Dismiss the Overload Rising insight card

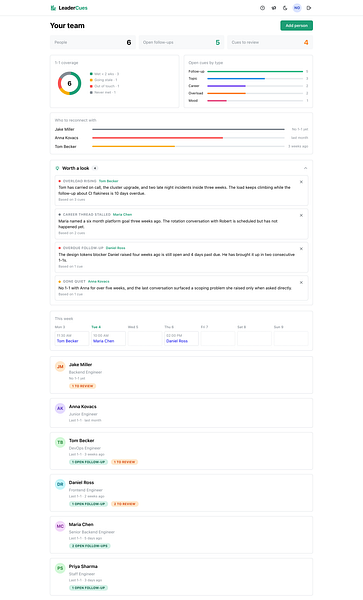[301, 182]
